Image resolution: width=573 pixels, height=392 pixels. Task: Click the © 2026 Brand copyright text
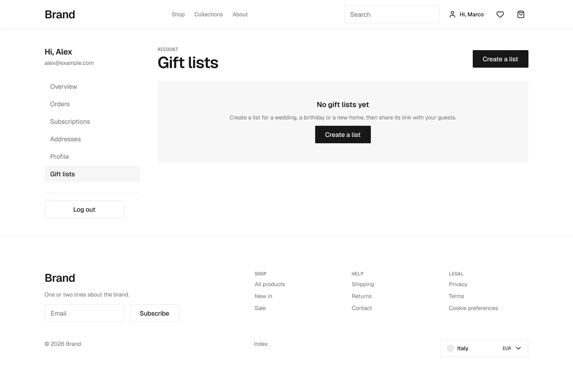click(63, 344)
